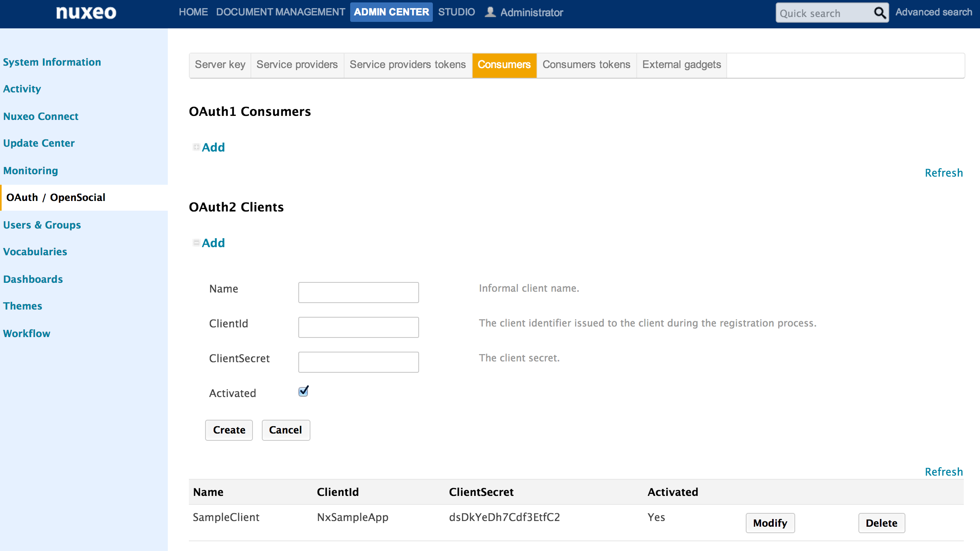The image size is (980, 551).
Task: Delete the SampleClient entry
Action: [x=882, y=523]
